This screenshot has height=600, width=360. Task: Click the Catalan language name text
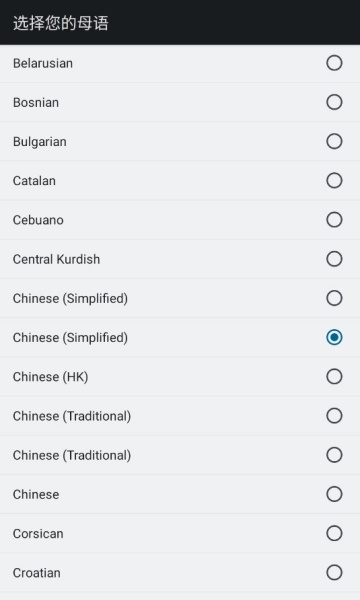[34, 181]
